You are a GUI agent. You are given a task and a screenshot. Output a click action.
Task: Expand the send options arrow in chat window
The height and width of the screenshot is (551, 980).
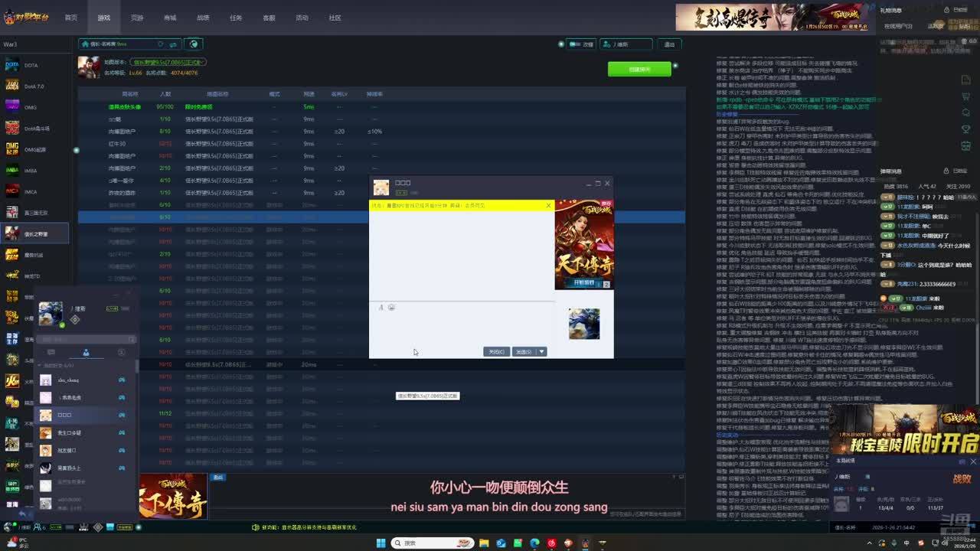pos(541,352)
